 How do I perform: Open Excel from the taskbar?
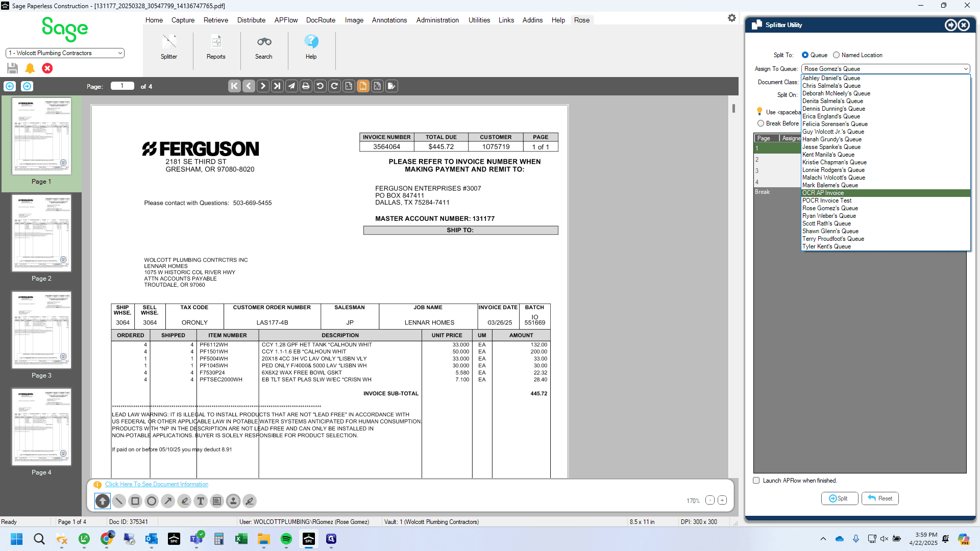point(241,539)
